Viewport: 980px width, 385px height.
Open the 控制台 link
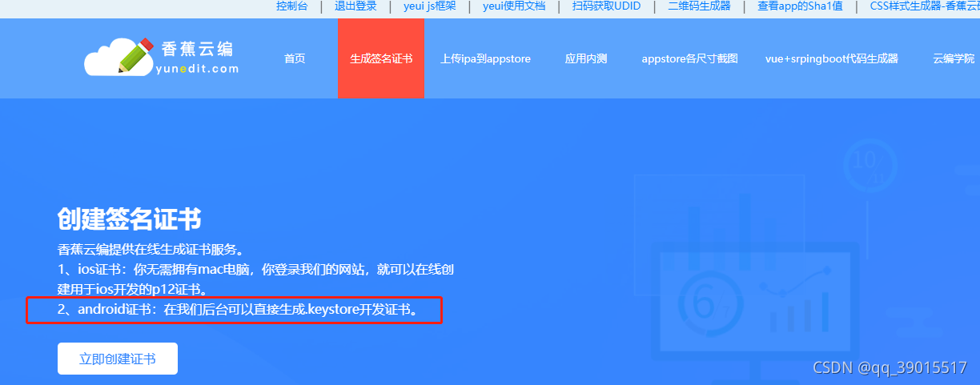(291, 6)
